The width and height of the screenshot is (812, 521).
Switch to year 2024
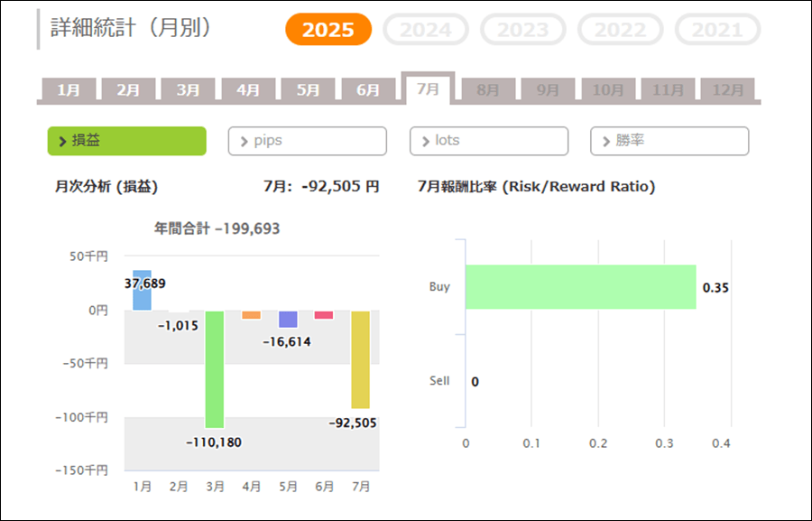(x=426, y=30)
